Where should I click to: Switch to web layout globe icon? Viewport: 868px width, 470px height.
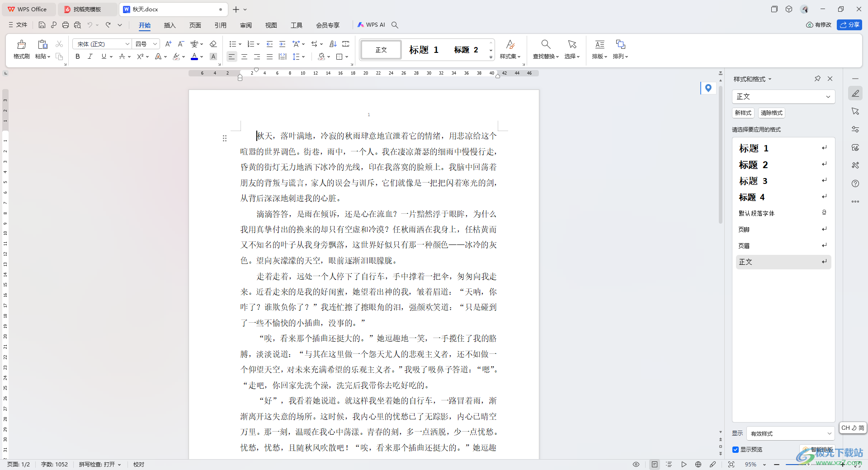[698, 464]
